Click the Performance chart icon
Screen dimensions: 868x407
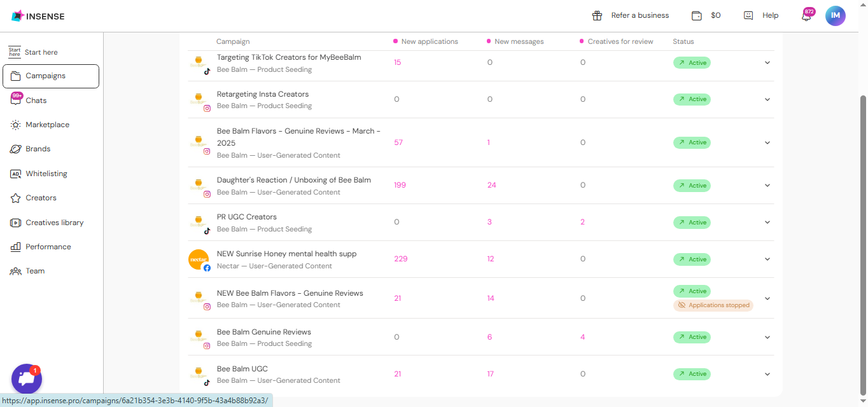coord(16,247)
